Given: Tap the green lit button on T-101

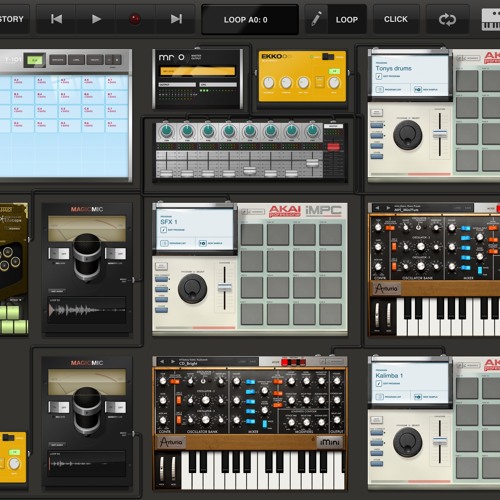Looking at the screenshot, I should click(x=35, y=60).
